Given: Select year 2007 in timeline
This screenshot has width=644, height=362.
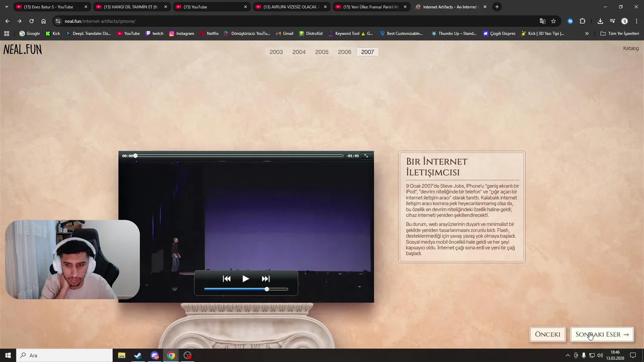Looking at the screenshot, I should [368, 52].
